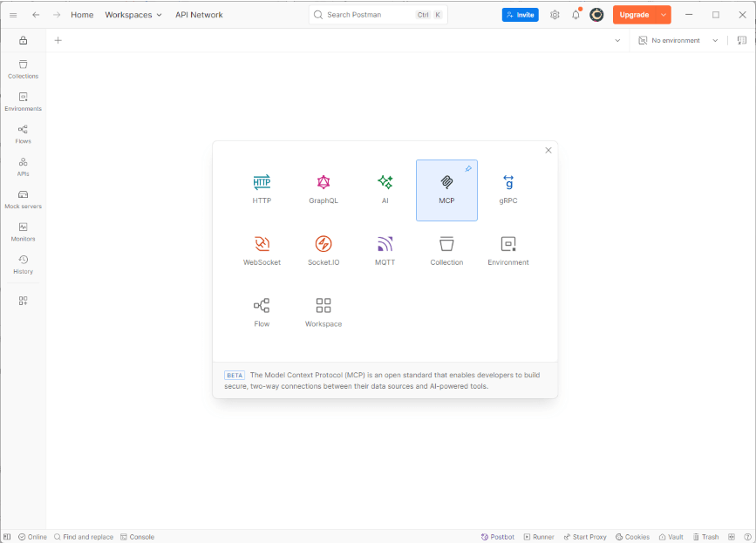Image resolution: width=756 pixels, height=543 pixels.
Task: Open the Trash
Action: tap(705, 537)
